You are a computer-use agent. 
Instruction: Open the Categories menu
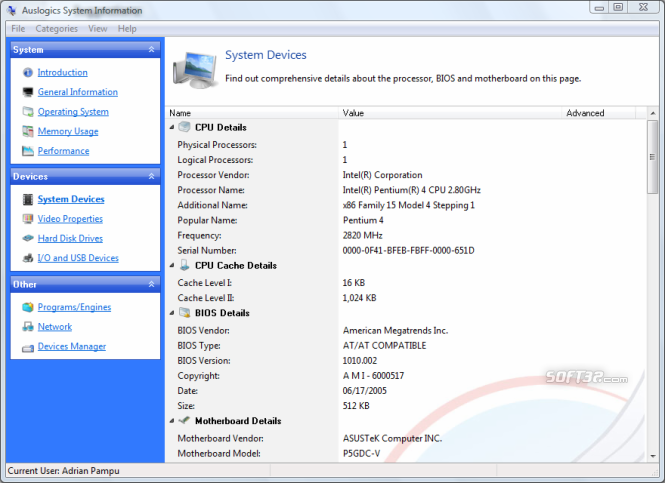[x=56, y=28]
